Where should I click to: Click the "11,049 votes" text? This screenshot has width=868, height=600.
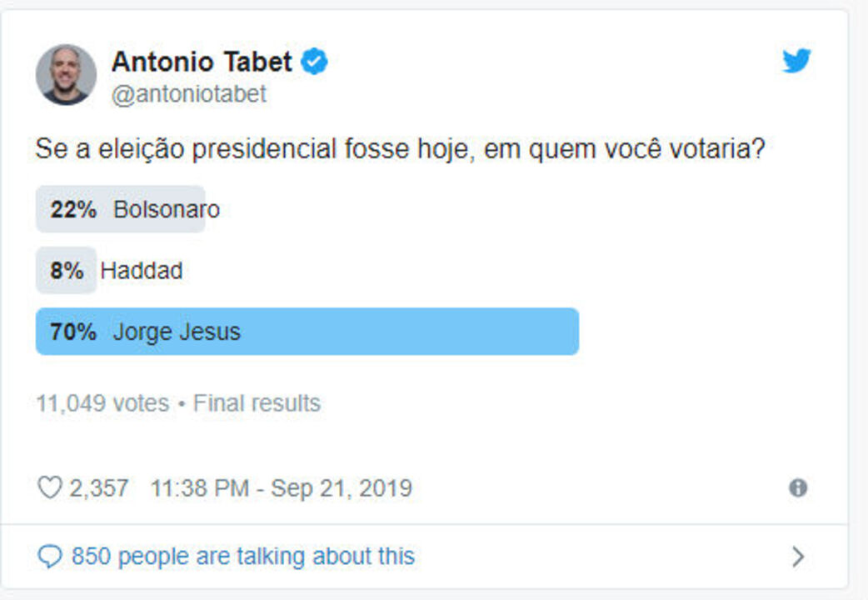tap(102, 403)
